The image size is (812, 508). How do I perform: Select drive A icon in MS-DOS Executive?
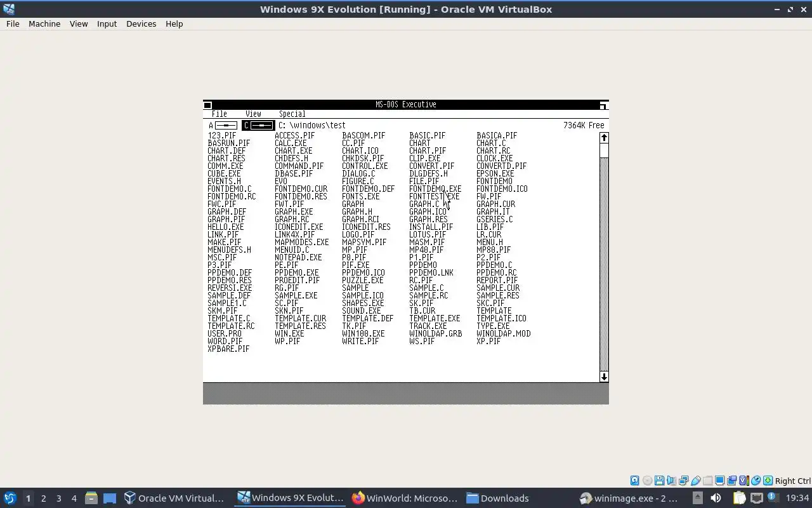coord(223,125)
